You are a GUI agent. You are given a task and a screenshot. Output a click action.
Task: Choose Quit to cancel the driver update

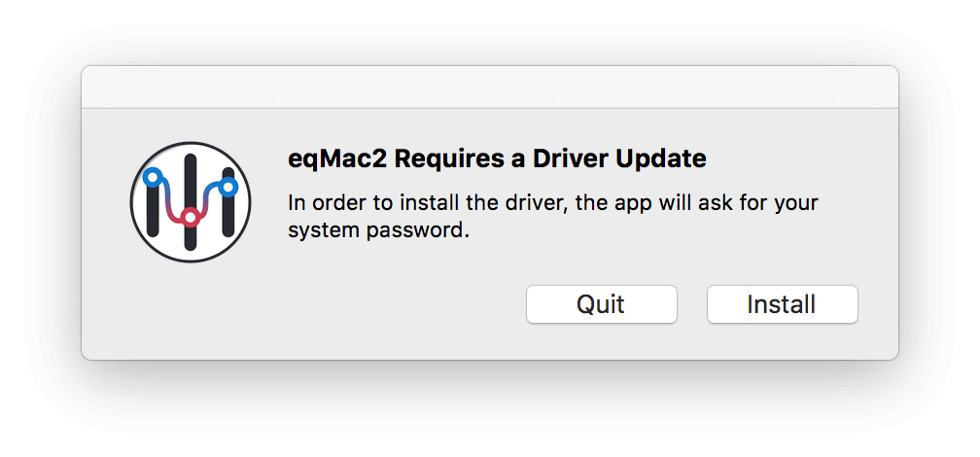tap(601, 304)
